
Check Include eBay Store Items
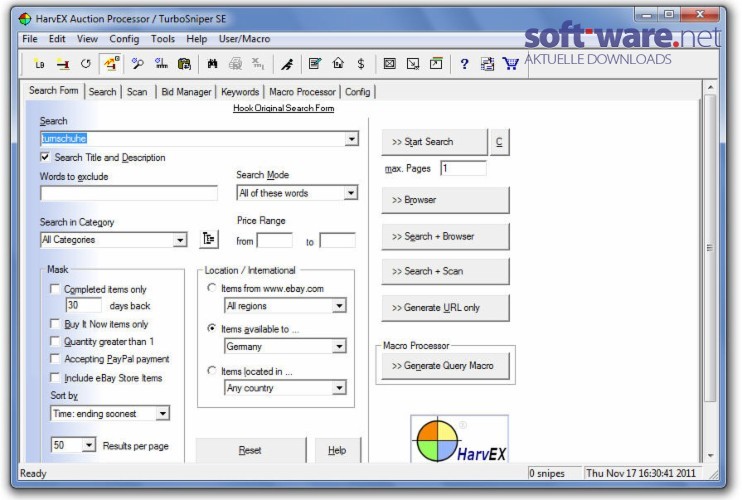[x=55, y=377]
